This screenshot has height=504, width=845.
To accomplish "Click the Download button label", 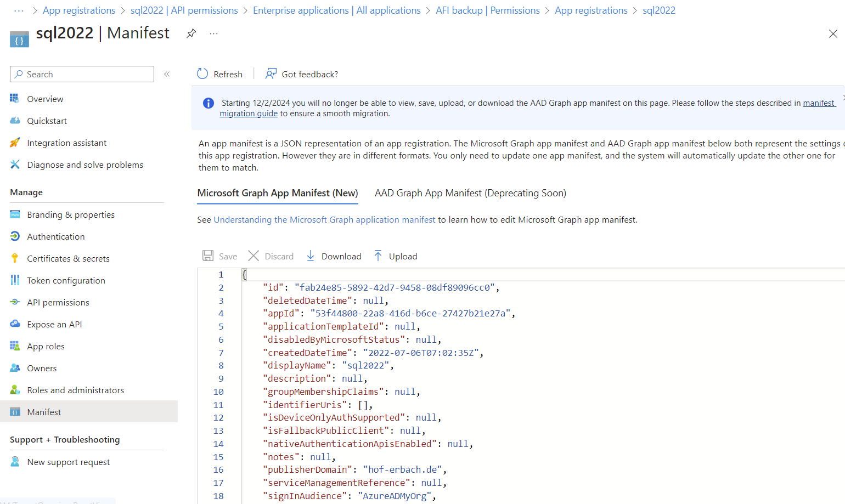I will coord(341,256).
